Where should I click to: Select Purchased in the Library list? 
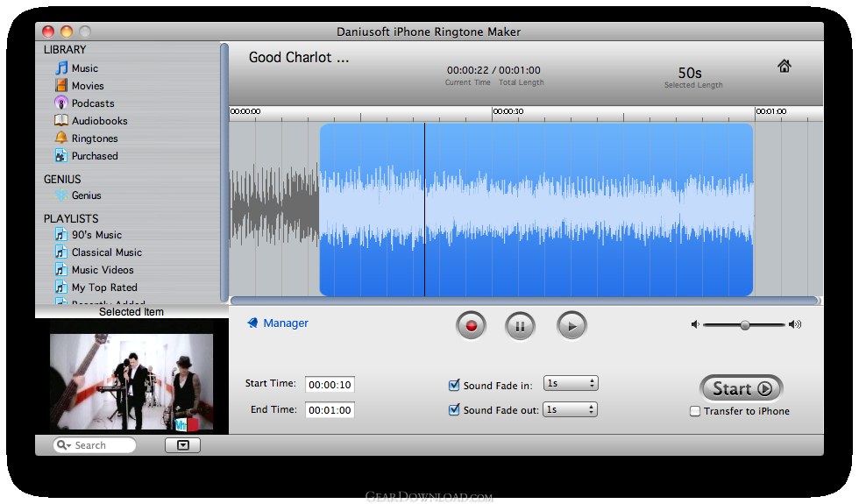click(95, 156)
